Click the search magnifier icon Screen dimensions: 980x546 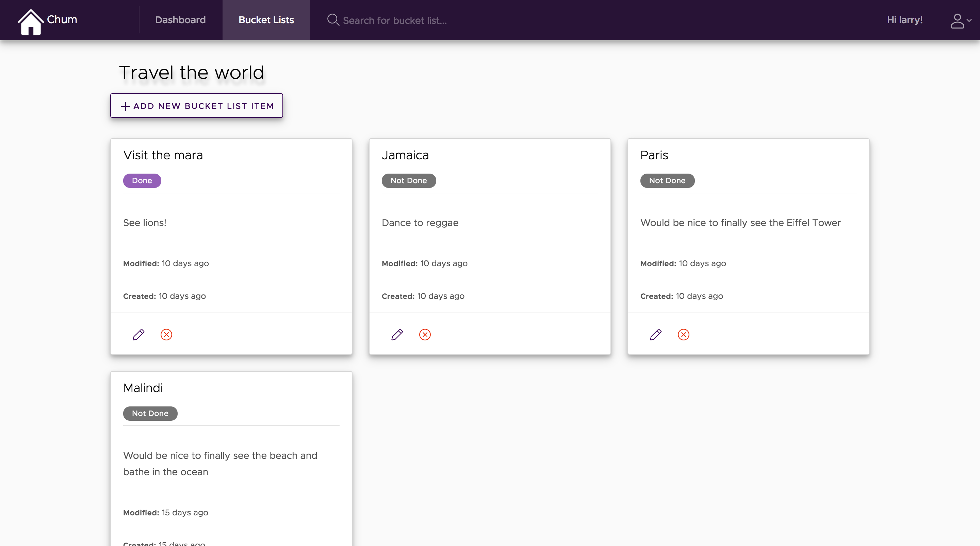pyautogui.click(x=333, y=20)
